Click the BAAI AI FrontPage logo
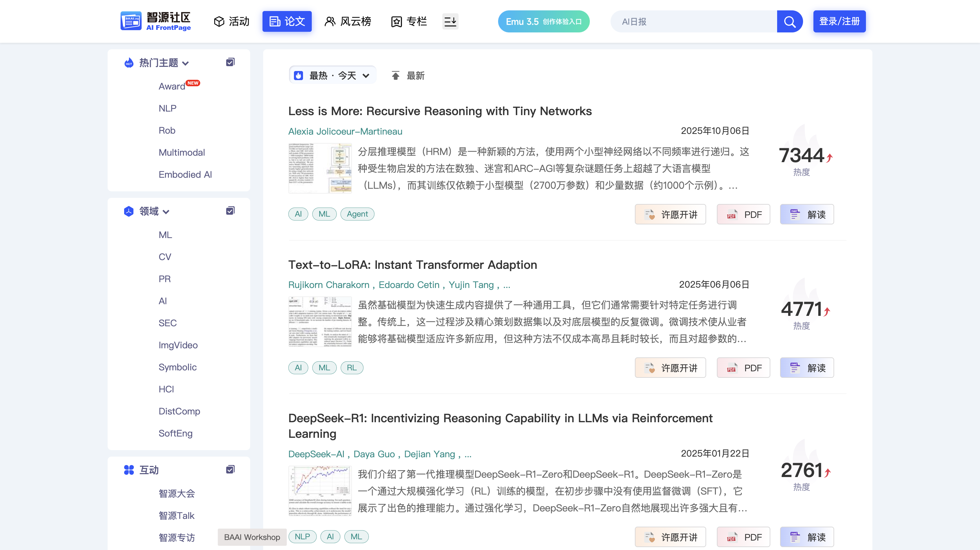980x550 pixels. coord(156,21)
